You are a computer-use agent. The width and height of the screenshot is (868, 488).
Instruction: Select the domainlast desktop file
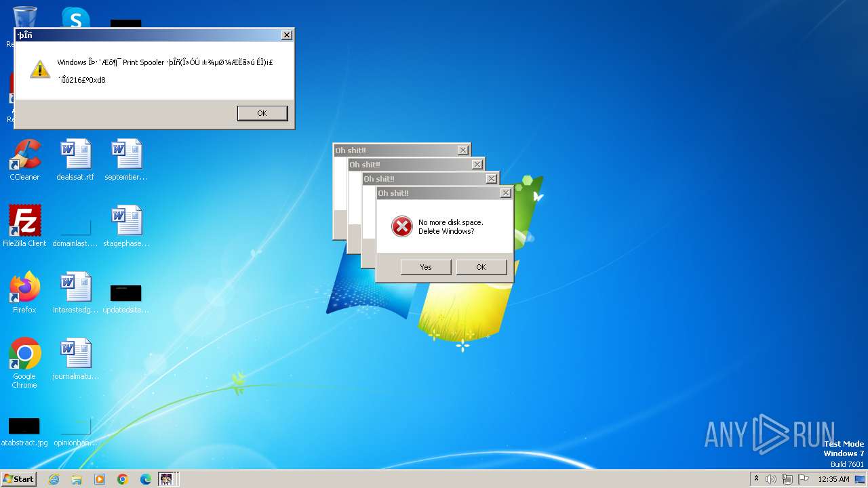click(75, 232)
